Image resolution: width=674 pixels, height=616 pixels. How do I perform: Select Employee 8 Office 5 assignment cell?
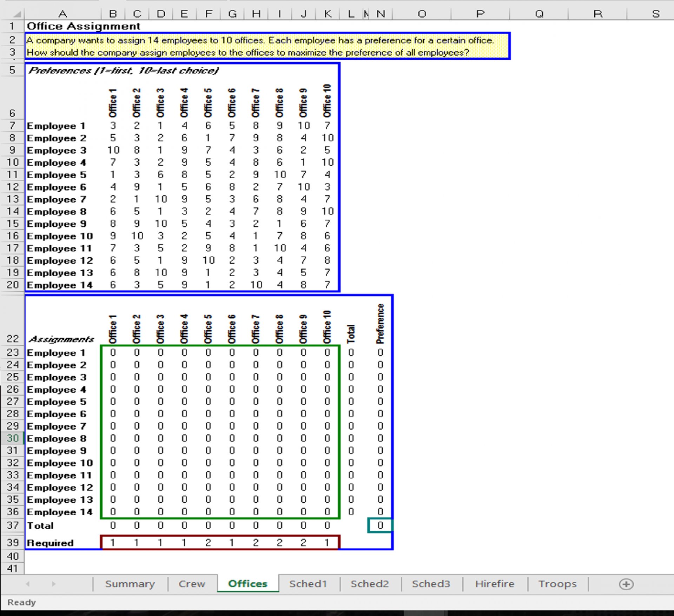pyautogui.click(x=208, y=438)
